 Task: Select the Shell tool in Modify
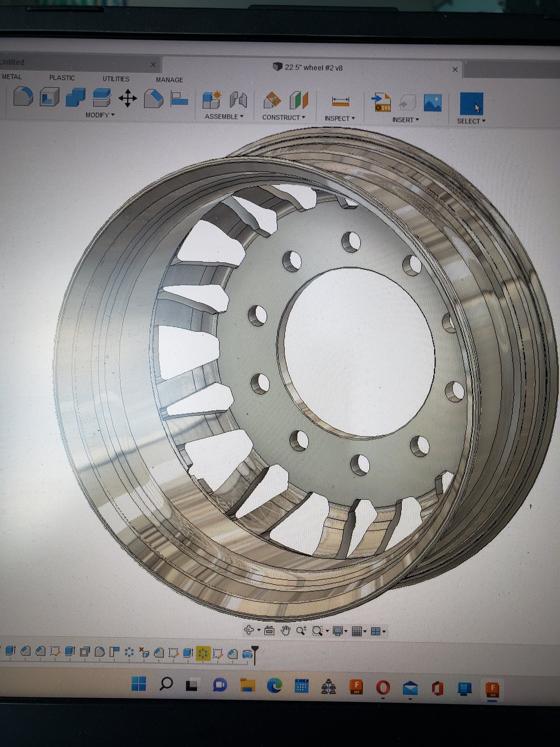coord(49,97)
